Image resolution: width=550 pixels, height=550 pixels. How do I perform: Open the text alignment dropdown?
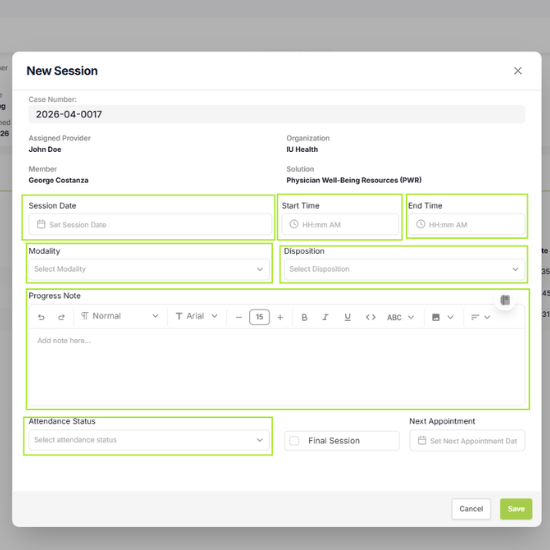click(x=480, y=317)
